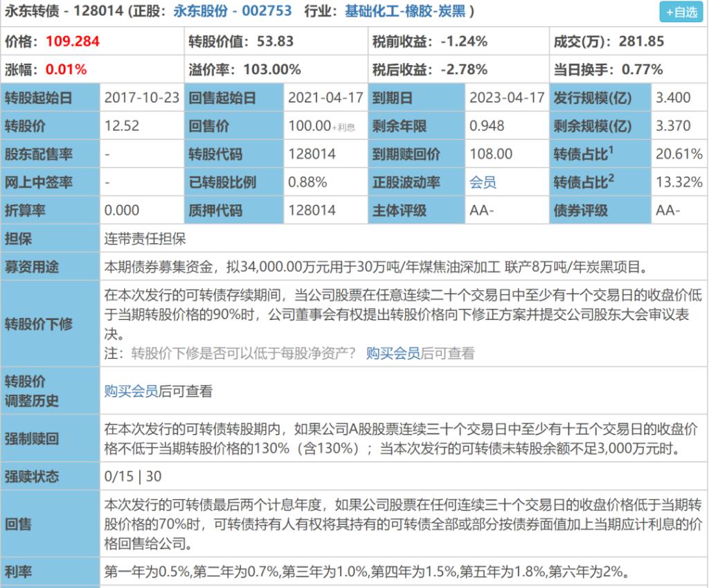Open the 永东股份 - 002753 stock link
Image resolution: width=709 pixels, height=588 pixels.
point(232,11)
